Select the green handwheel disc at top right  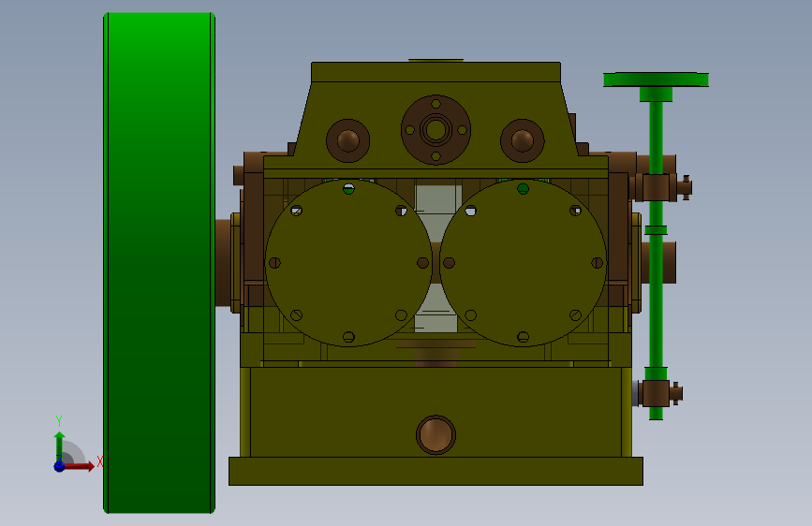tap(656, 80)
